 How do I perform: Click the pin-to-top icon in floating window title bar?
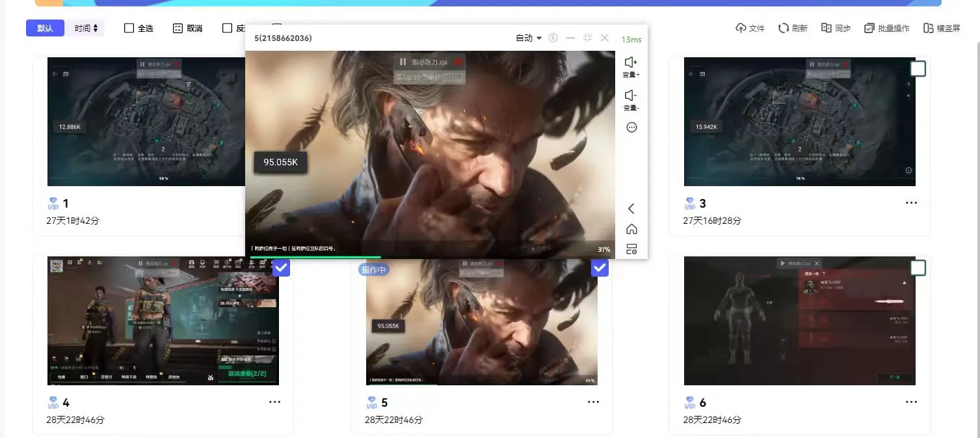click(x=553, y=38)
